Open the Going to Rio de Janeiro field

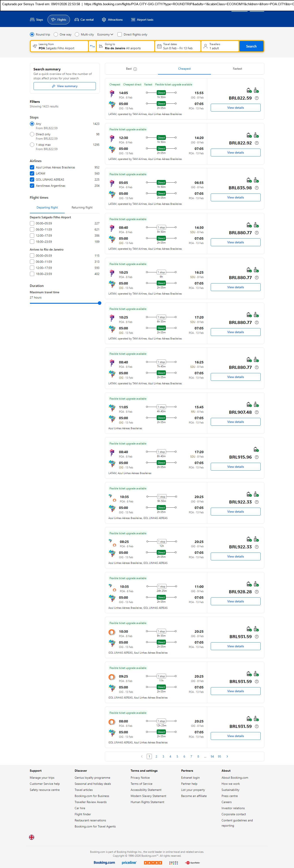125,46
